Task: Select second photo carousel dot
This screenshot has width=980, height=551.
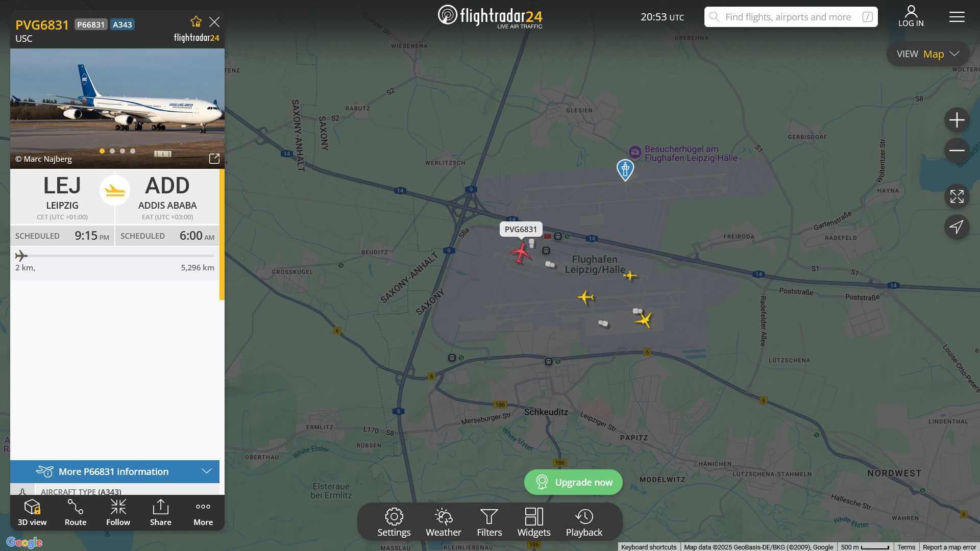Action: point(112,151)
